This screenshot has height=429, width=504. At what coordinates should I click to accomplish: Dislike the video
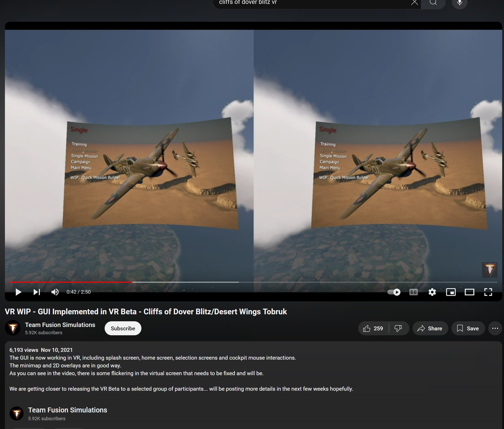click(398, 328)
